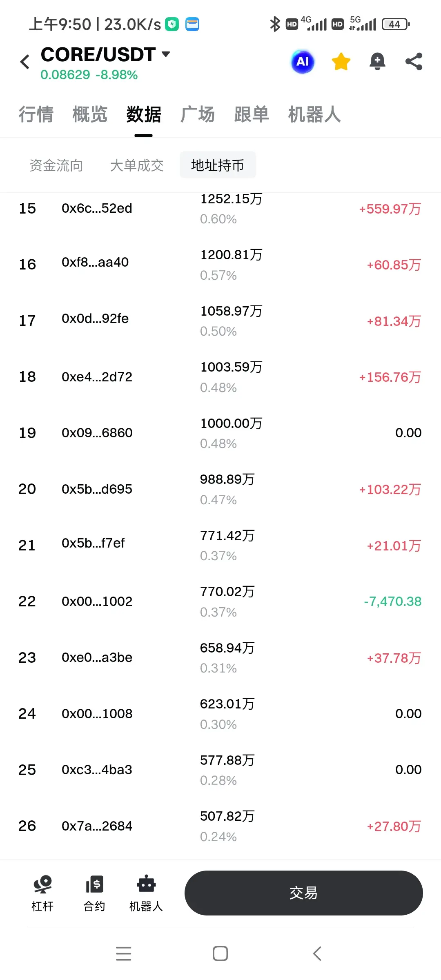The image size is (441, 980).
Task: Switch to the 概览 tab
Action: point(90,114)
